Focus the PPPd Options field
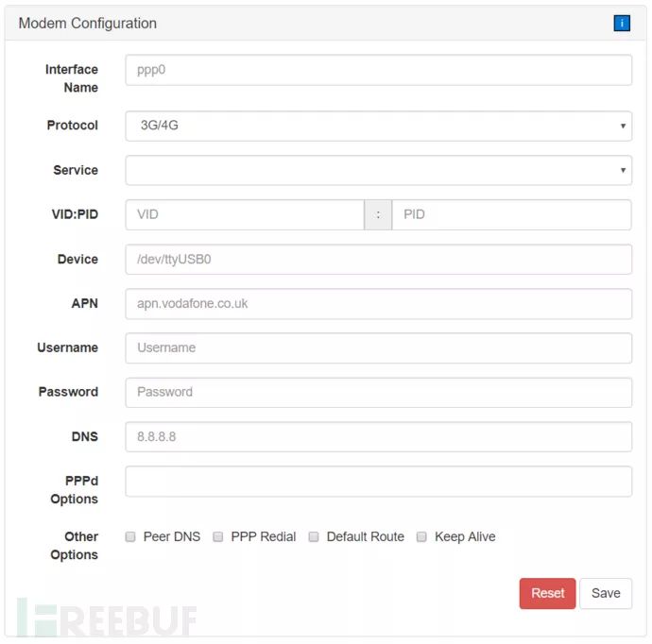 pyautogui.click(x=378, y=482)
